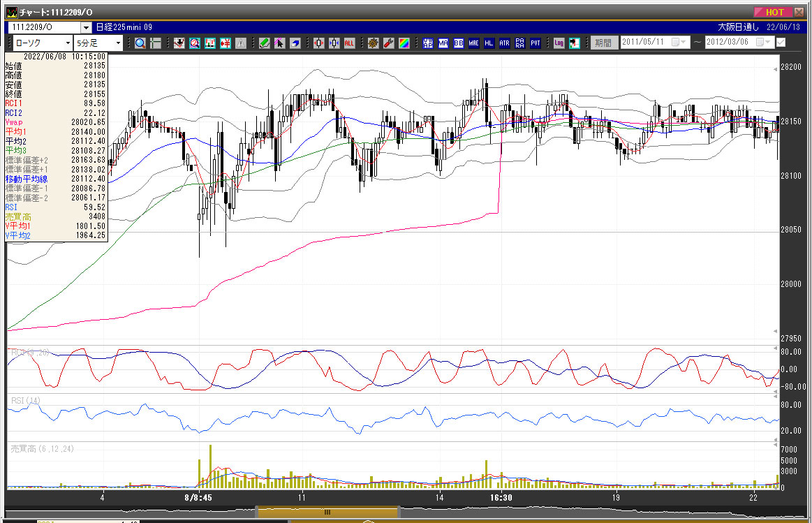Click the symbol code field 111.2209/O
Image resolution: width=812 pixels, height=523 pixels.
(x=45, y=27)
